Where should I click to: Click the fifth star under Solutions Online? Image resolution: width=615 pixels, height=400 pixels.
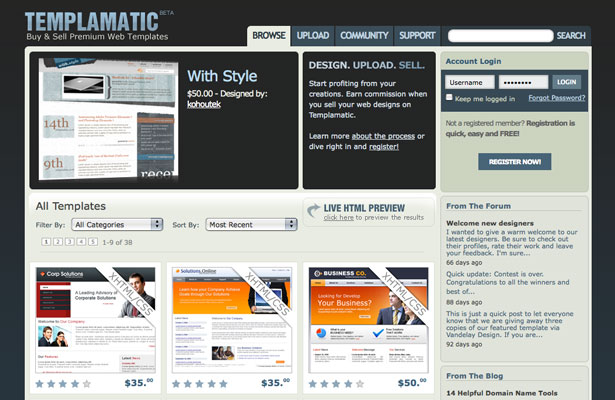click(223, 384)
